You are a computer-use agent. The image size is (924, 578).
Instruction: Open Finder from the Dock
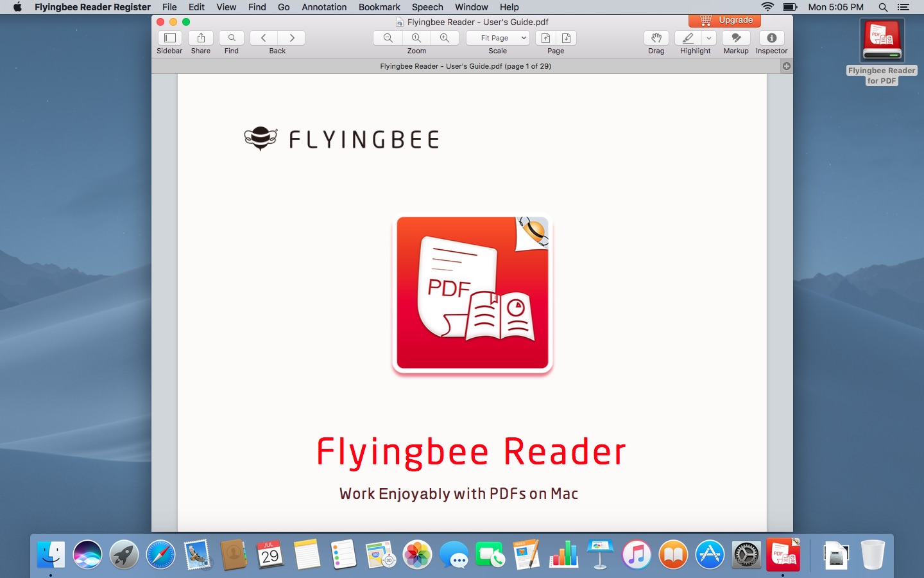[51, 555]
